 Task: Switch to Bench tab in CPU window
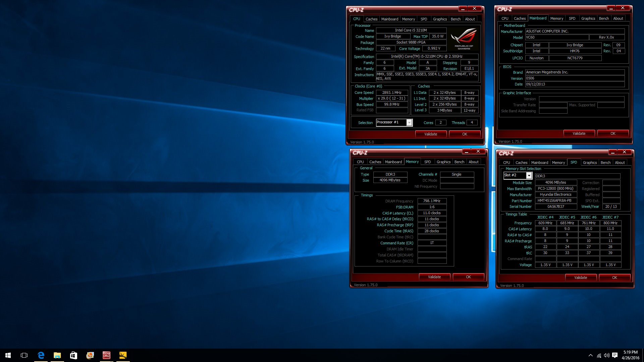tap(455, 19)
